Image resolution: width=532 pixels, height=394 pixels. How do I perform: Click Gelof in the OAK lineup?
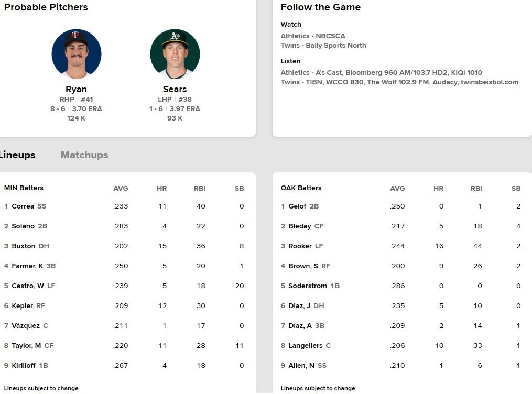coord(297,206)
